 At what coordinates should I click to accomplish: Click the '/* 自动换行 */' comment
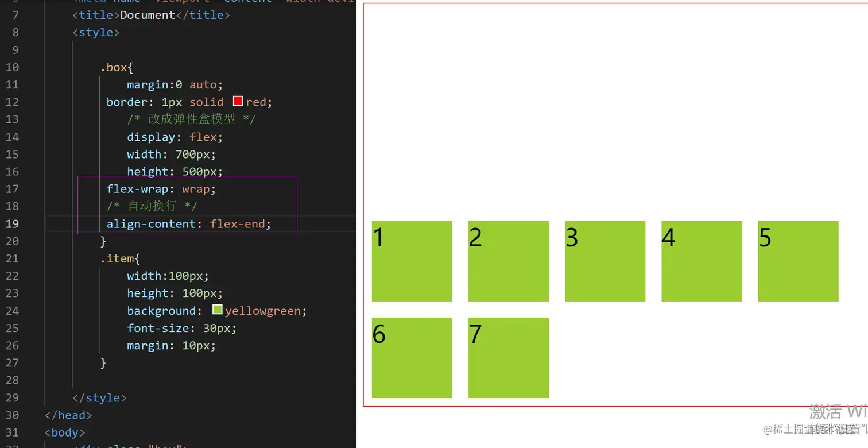[x=152, y=206]
